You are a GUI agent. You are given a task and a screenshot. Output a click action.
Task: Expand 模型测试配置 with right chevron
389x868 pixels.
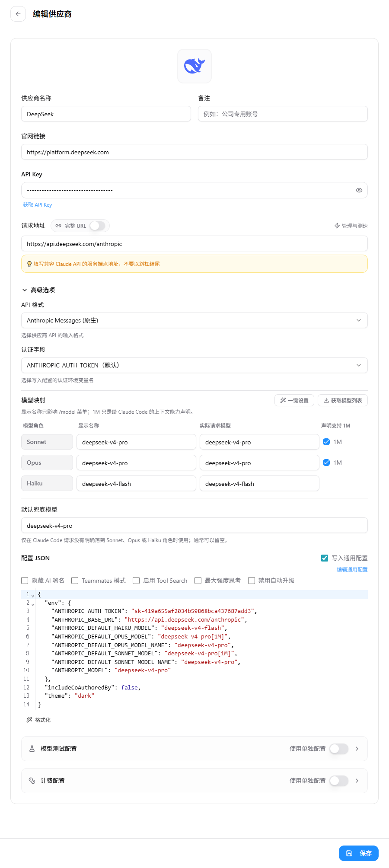pos(357,749)
